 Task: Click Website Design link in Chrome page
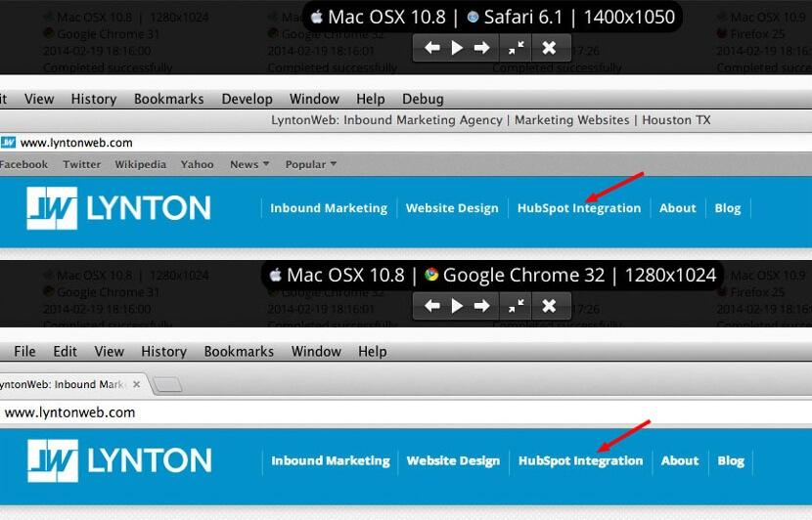pyautogui.click(x=453, y=460)
